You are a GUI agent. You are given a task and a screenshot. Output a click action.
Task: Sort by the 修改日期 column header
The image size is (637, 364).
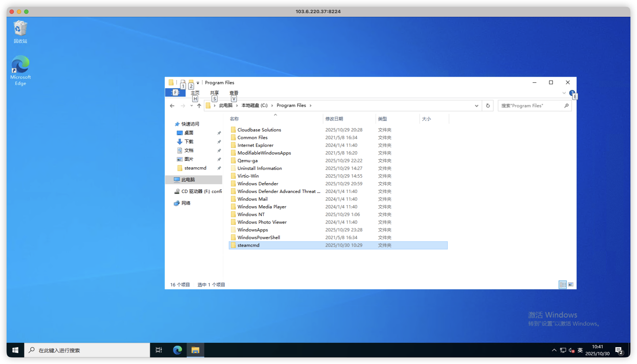point(334,119)
